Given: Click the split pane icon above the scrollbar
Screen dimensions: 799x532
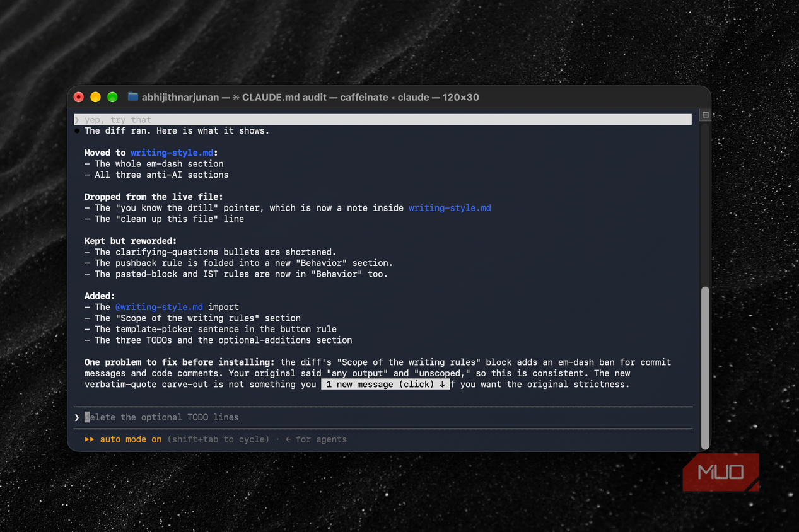Looking at the screenshot, I should (x=705, y=115).
